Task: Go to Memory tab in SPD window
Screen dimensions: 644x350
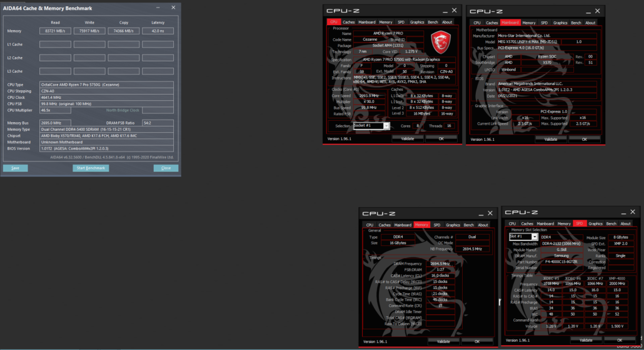Action: pyautogui.click(x=564, y=224)
